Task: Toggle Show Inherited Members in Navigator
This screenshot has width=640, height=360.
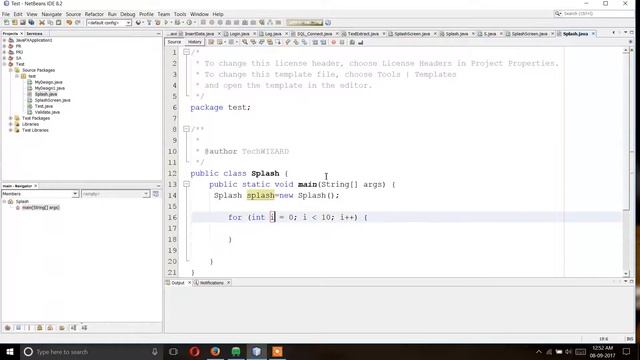Action: [8, 328]
